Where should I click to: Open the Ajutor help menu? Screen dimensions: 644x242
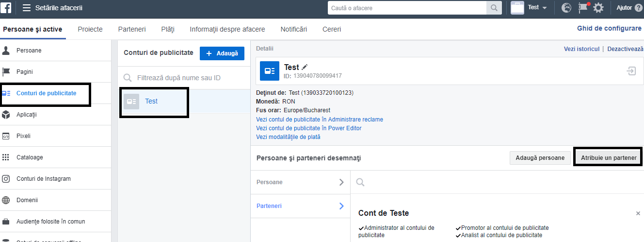629,8
